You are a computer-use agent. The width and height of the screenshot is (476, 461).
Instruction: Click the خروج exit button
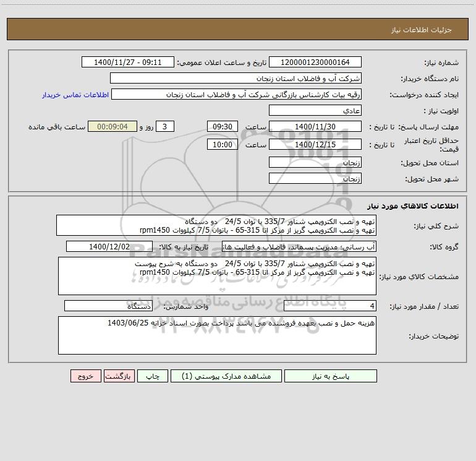tap(85, 376)
